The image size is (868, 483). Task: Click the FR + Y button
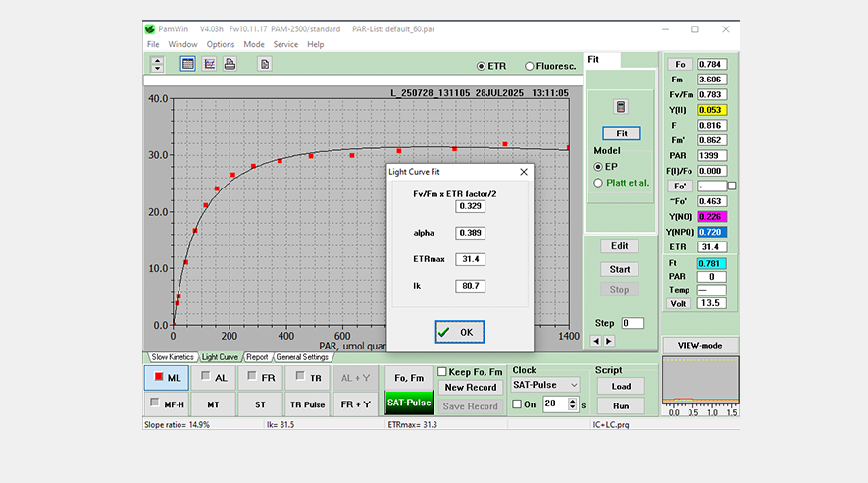pyautogui.click(x=355, y=404)
